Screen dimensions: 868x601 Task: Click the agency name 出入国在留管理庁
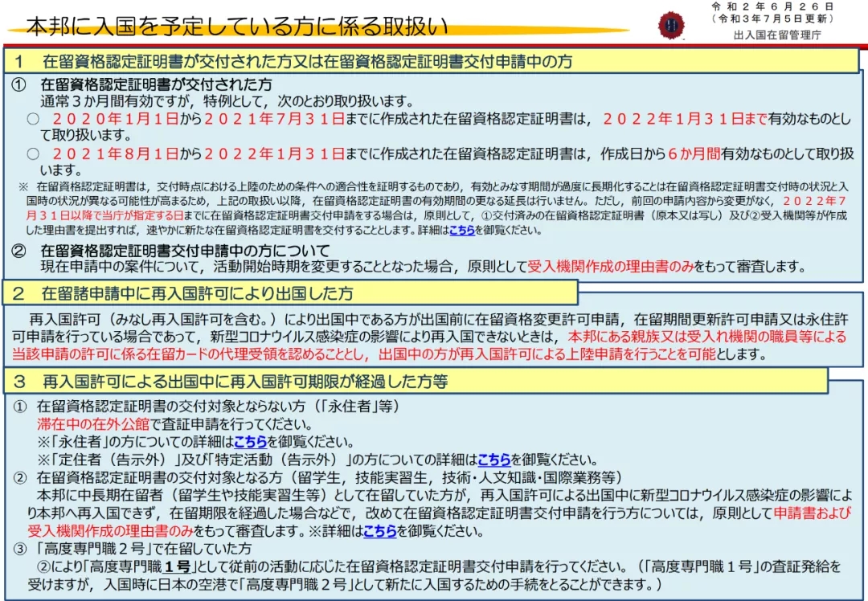coord(777,35)
